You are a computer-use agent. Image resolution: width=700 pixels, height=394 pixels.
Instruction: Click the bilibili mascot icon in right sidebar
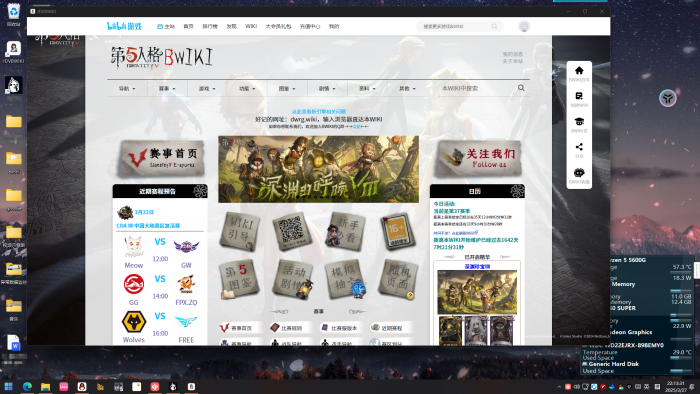click(x=579, y=173)
